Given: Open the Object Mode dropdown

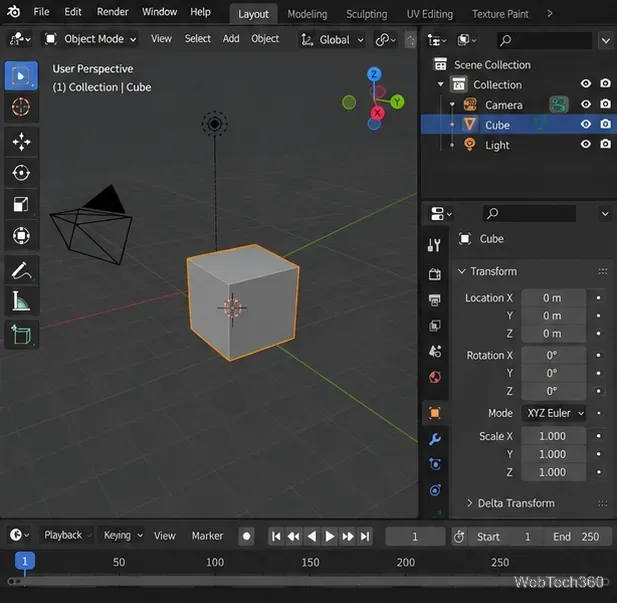Looking at the screenshot, I should (x=90, y=39).
